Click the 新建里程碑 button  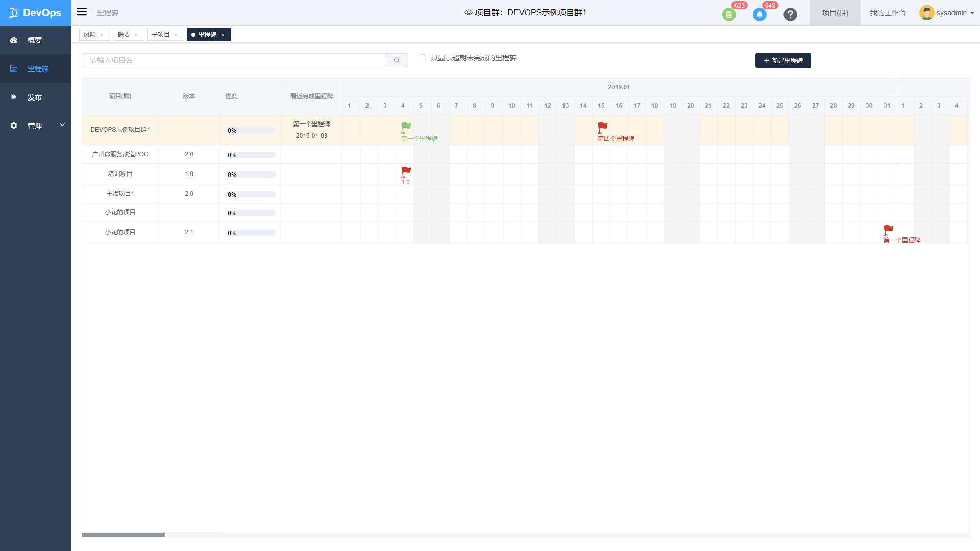coord(783,60)
